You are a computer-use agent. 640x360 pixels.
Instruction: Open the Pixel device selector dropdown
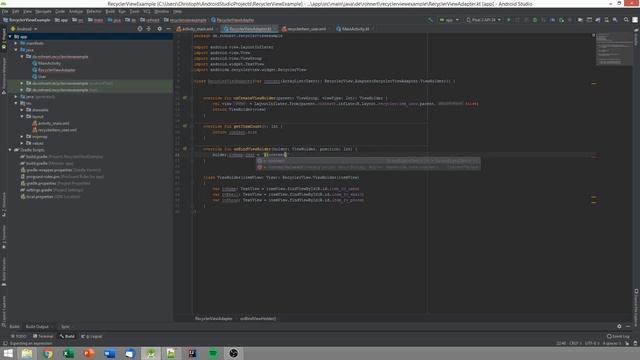484,20
